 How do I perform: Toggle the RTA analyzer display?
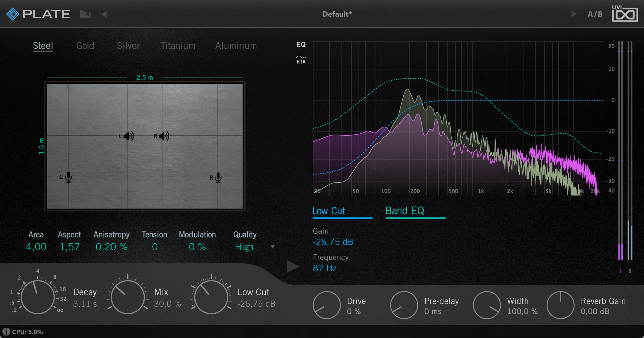click(x=301, y=60)
